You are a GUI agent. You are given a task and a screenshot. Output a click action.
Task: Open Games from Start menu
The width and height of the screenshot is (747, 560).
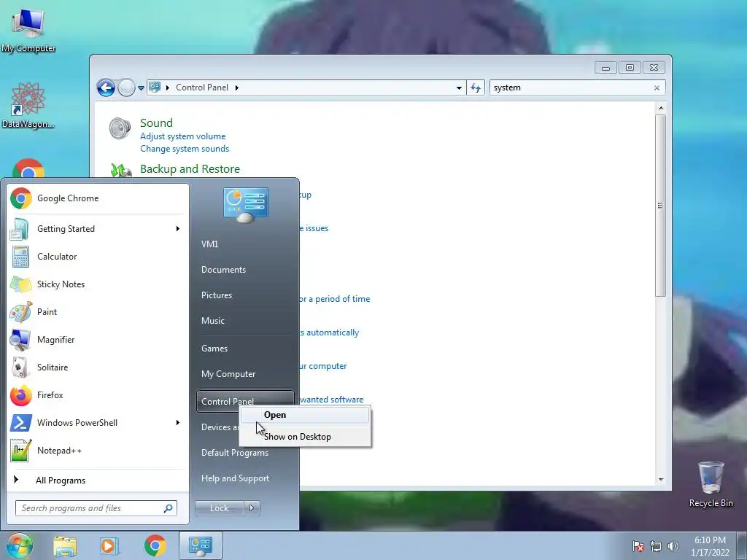point(245,349)
